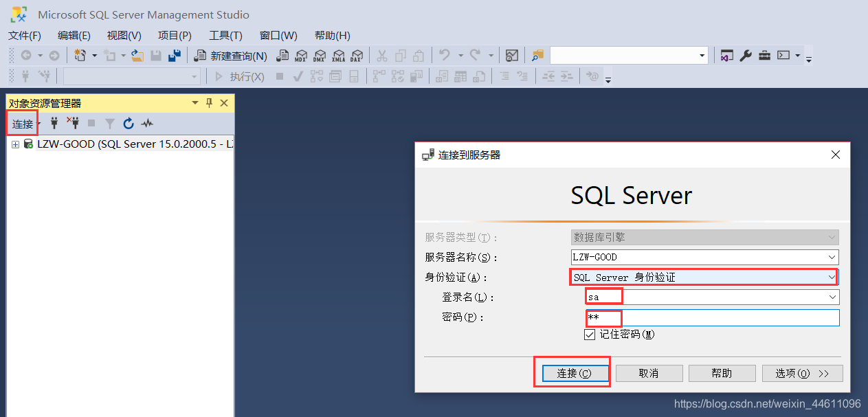The height and width of the screenshot is (417, 868).
Task: Click the wrench Properties icon
Action: (x=746, y=56)
